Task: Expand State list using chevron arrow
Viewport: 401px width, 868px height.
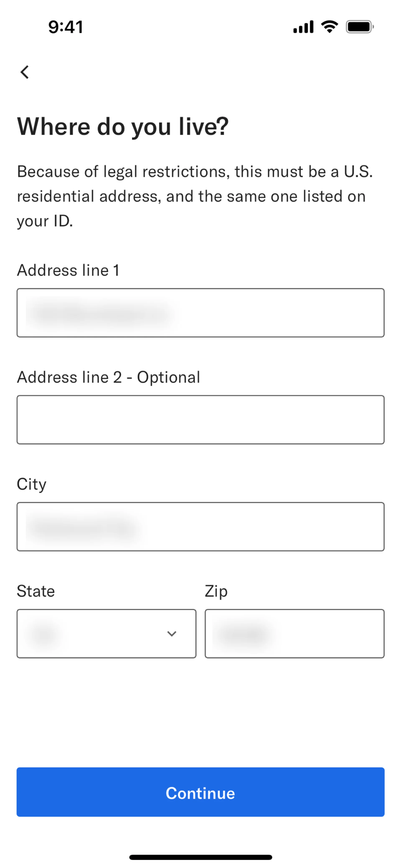Action: click(x=172, y=634)
